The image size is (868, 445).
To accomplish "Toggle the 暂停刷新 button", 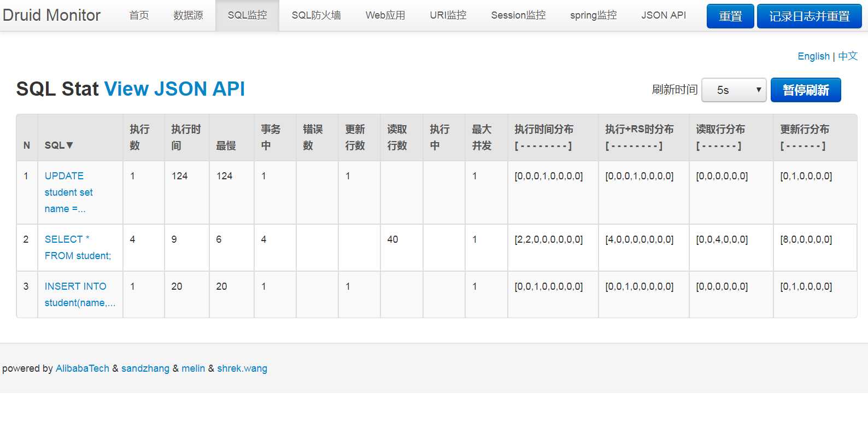I will 806,90.
